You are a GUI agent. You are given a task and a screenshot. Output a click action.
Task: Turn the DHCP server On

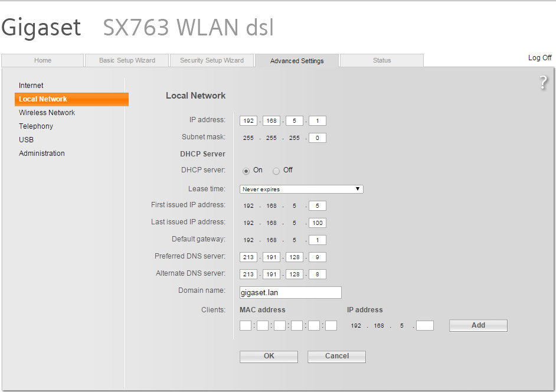point(246,171)
